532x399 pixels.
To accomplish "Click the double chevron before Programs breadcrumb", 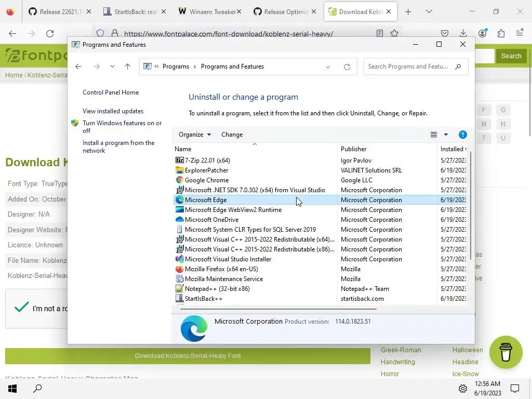I will pyautogui.click(x=156, y=66).
